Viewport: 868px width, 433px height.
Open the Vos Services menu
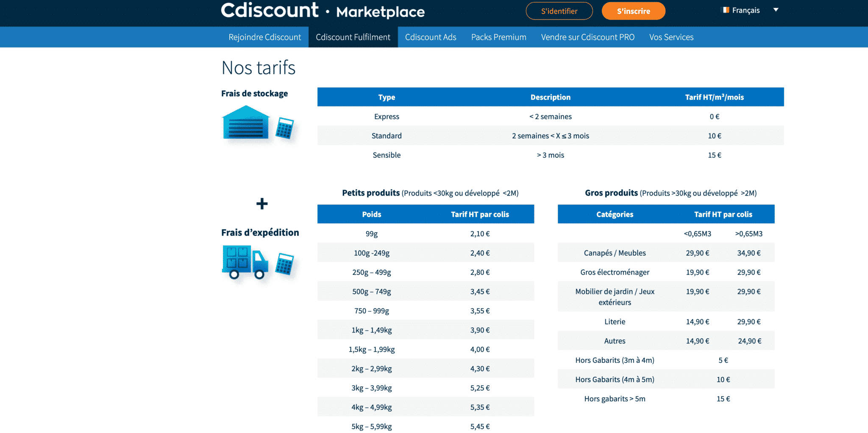coord(671,37)
